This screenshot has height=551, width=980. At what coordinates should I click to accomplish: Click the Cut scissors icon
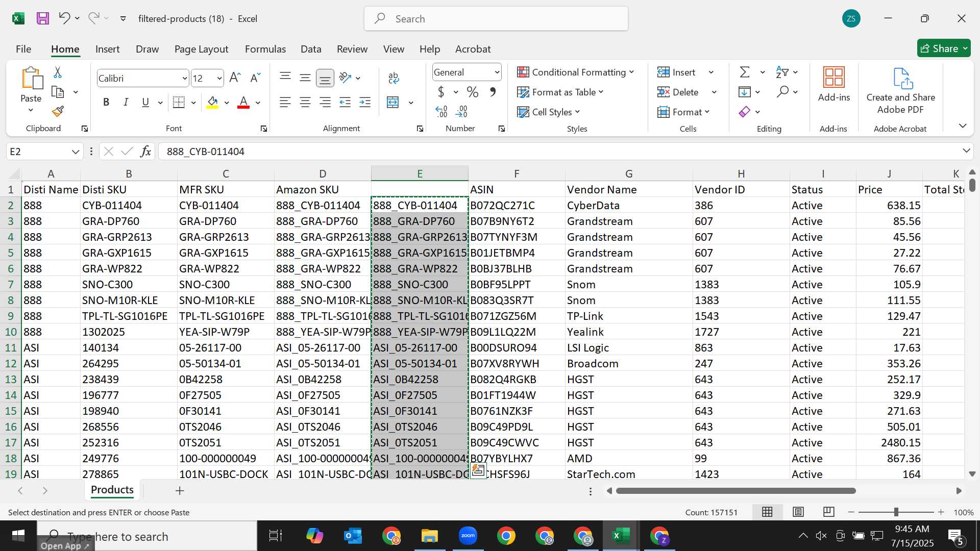point(58,73)
